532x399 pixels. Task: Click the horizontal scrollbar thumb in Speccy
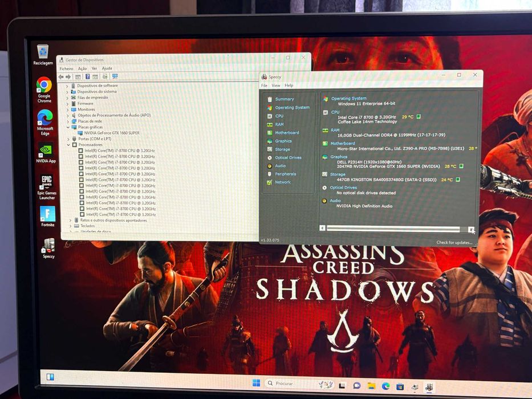pyautogui.click(x=393, y=229)
